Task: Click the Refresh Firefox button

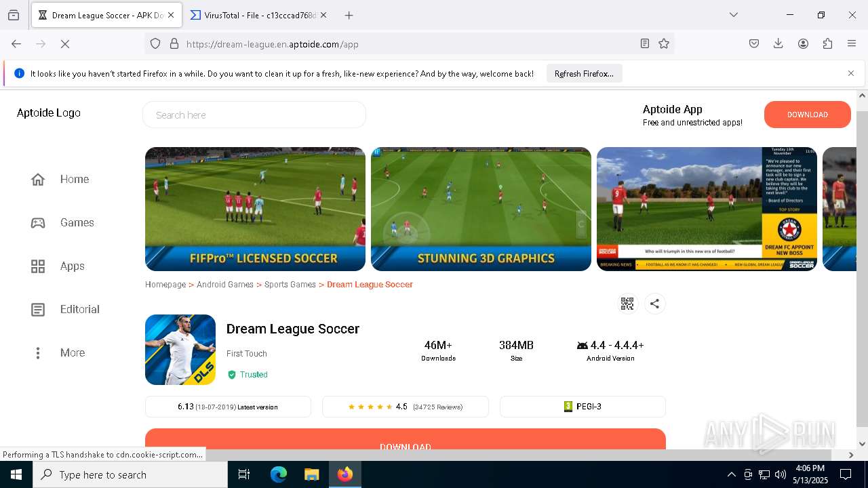Action: [x=584, y=73]
